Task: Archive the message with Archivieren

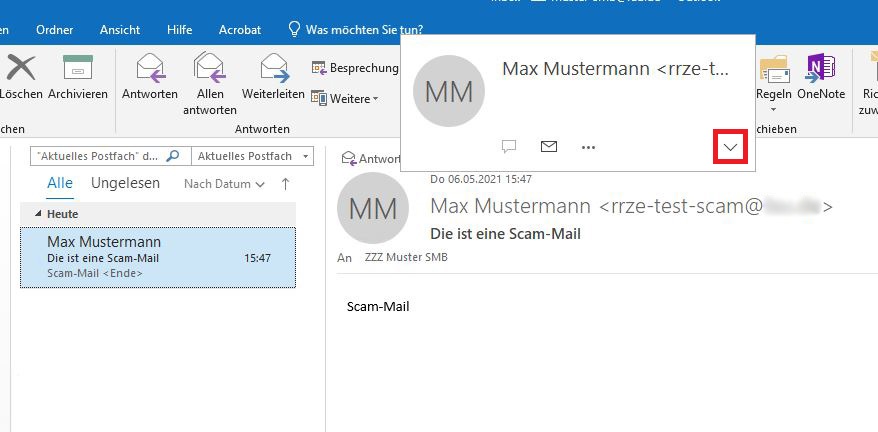Action: click(x=77, y=70)
